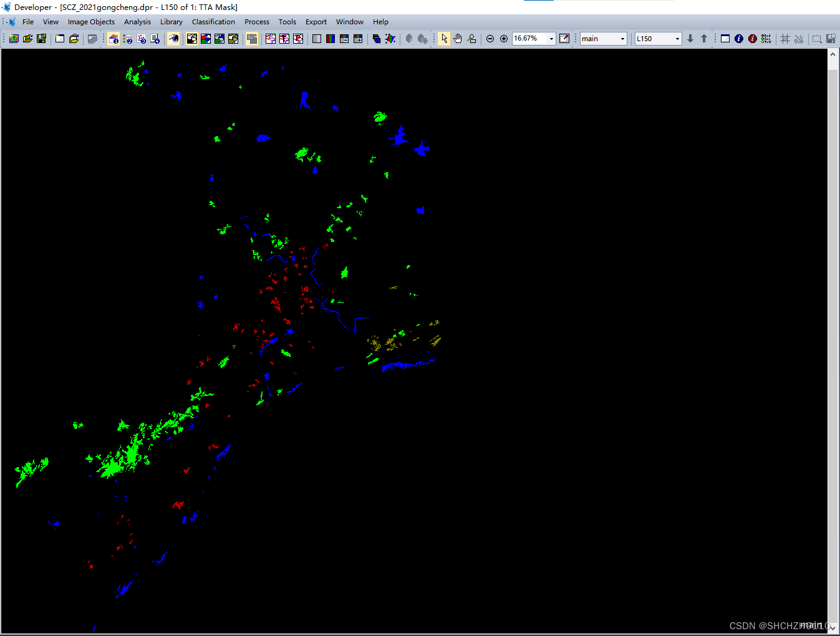Show the previous image layer
Screen dimensions: 840x636
344,39
